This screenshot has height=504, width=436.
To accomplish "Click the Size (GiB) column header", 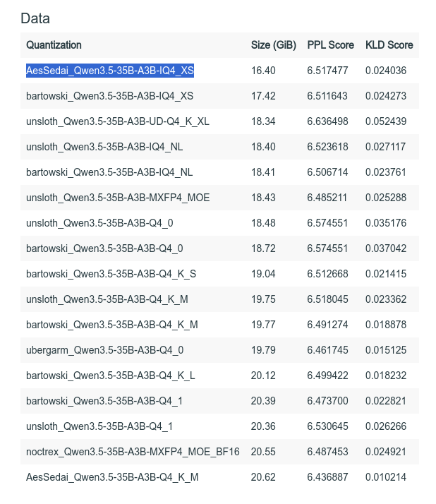I will click(x=273, y=45).
